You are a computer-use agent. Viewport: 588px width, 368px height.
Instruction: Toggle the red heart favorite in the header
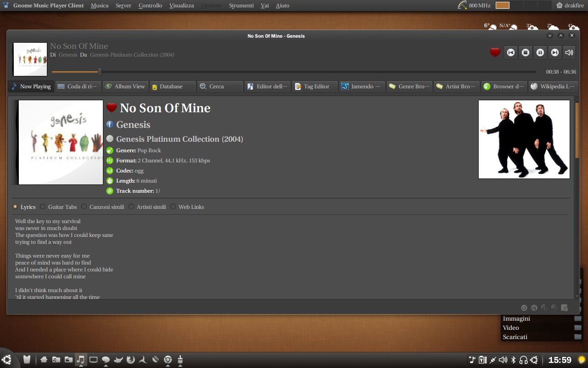tap(495, 52)
